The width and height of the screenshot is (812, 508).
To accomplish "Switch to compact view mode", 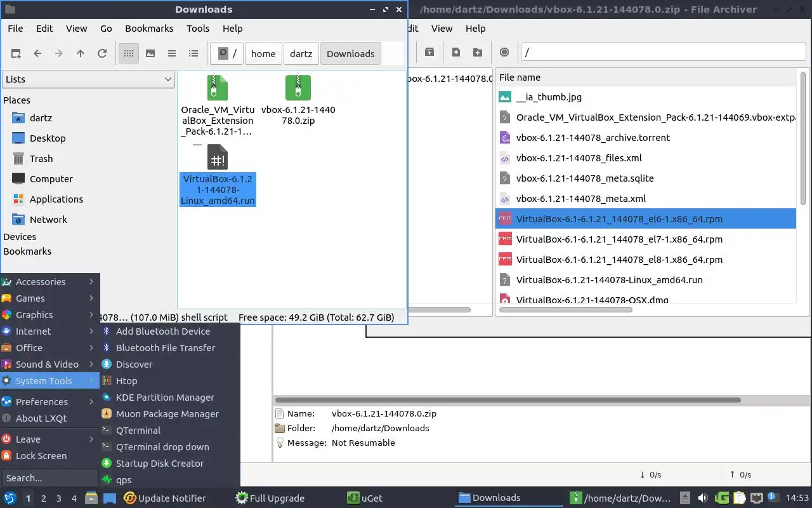I will 172,54.
